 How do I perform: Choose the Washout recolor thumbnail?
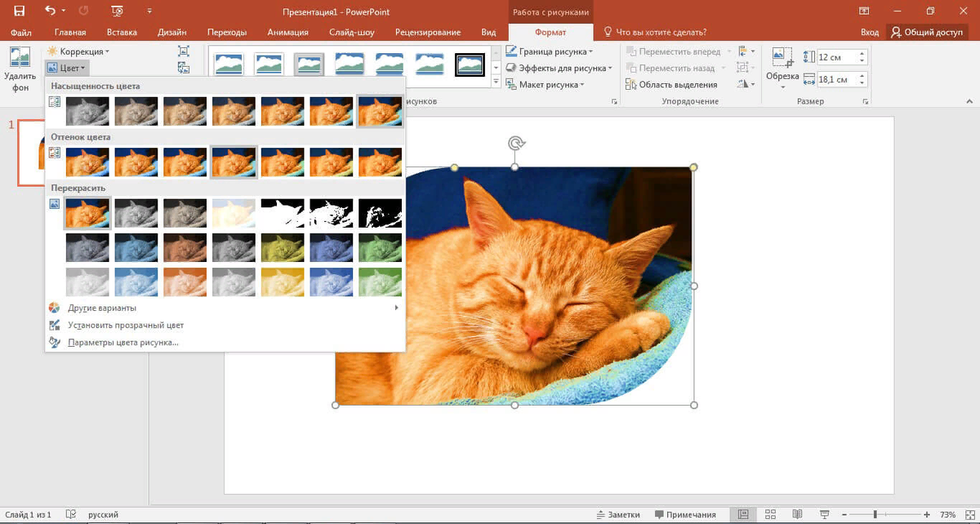(234, 213)
